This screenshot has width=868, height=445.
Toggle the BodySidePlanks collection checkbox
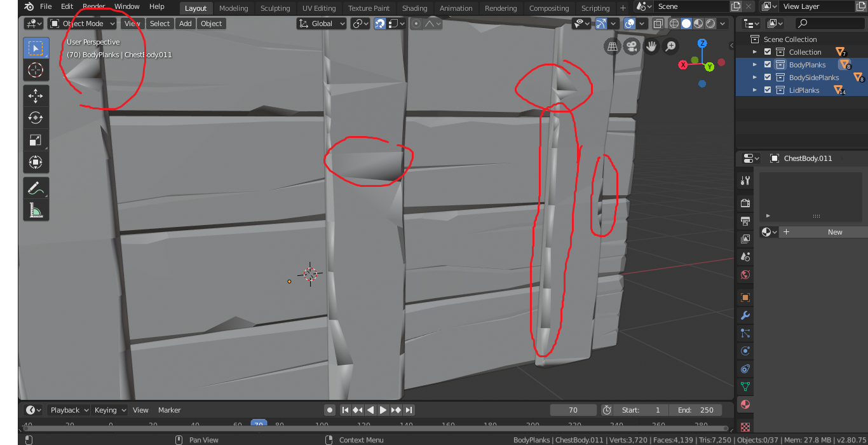pos(768,78)
